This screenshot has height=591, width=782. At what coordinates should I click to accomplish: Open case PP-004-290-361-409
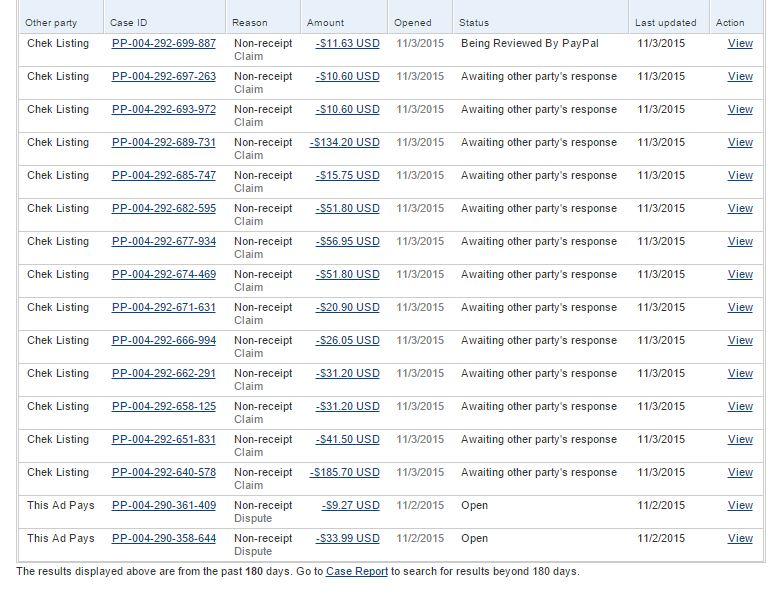coord(164,505)
